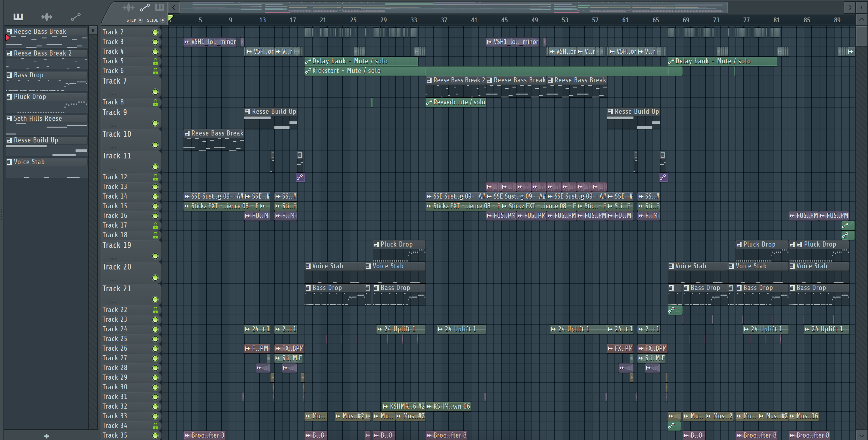Show pattern clips in the picker panel
868x440 pixels.
point(18,17)
